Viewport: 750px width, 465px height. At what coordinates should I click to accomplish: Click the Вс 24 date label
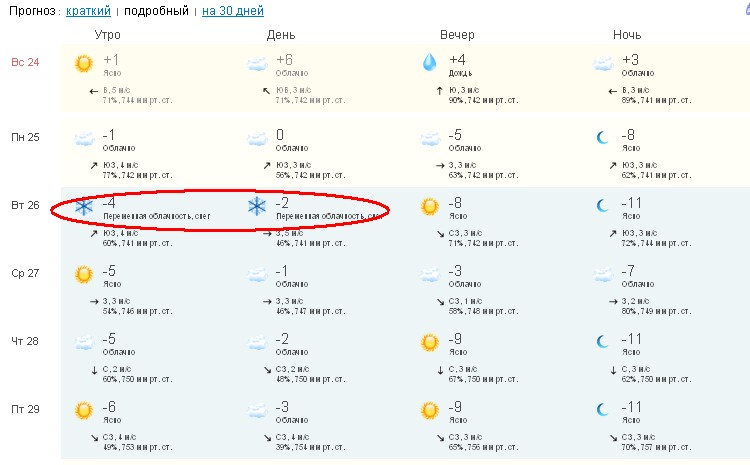click(x=25, y=62)
